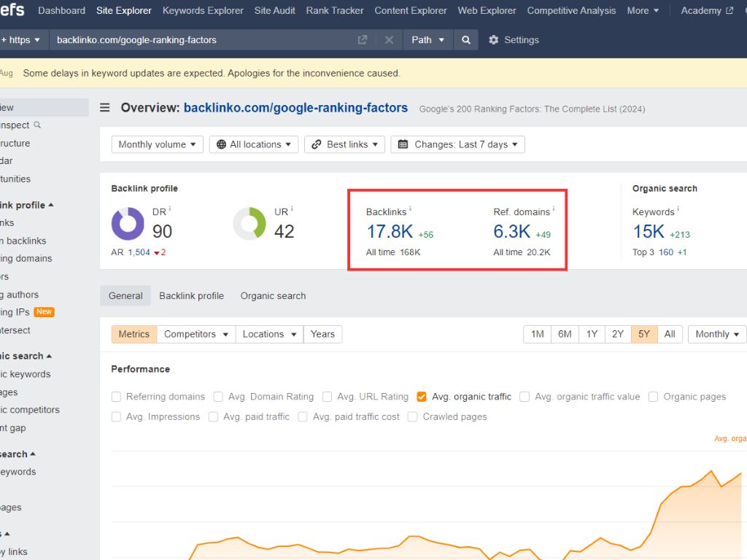Select the 1Y time range button
This screenshot has width=747, height=560.
pyautogui.click(x=592, y=334)
